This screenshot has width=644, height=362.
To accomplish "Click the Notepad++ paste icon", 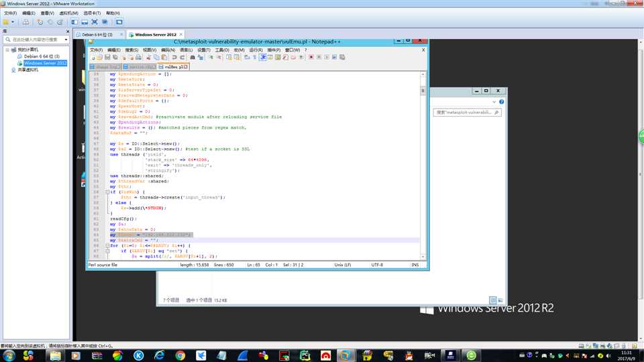I will tap(164, 57).
